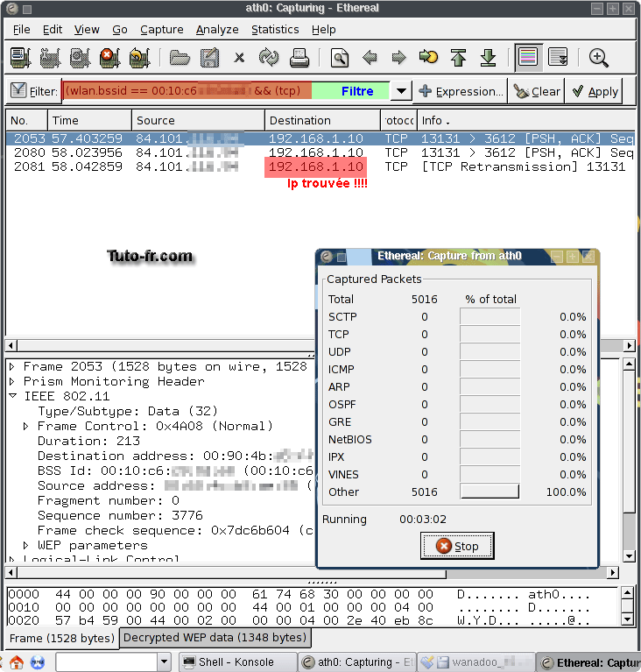Sort by Destination column header
641x672 pixels.
pos(322,120)
